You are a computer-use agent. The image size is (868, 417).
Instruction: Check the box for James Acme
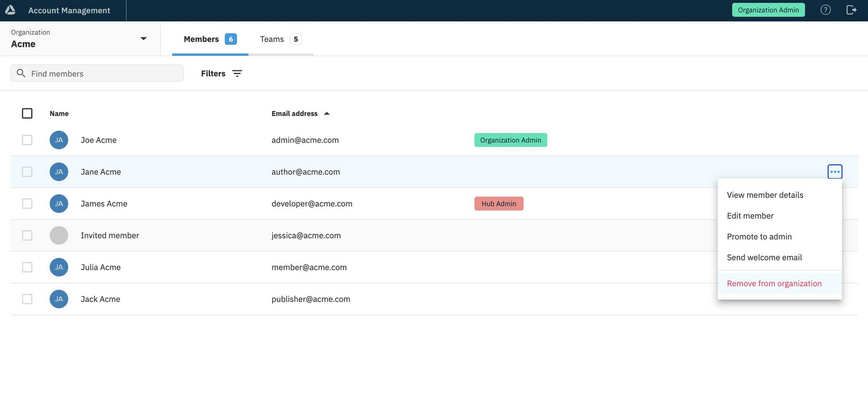coord(27,204)
